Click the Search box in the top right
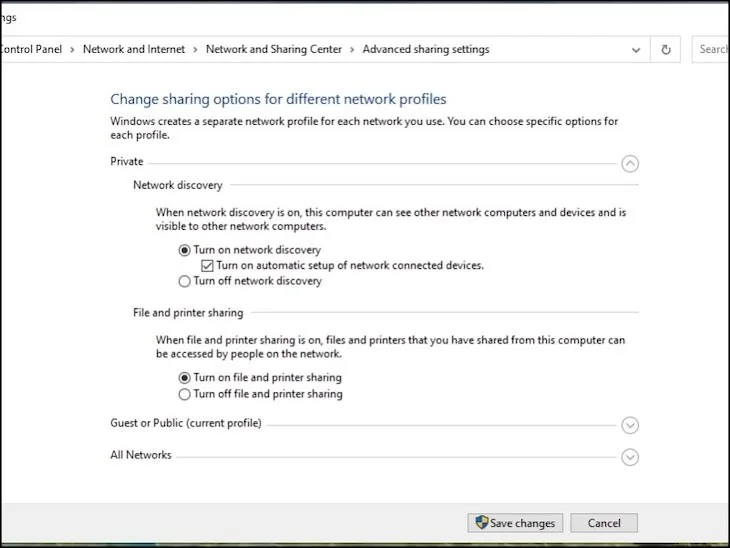The image size is (730, 548). [x=712, y=49]
